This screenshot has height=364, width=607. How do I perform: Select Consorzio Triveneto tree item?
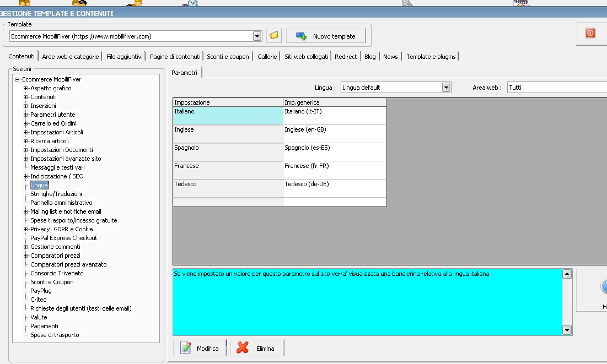57,273
